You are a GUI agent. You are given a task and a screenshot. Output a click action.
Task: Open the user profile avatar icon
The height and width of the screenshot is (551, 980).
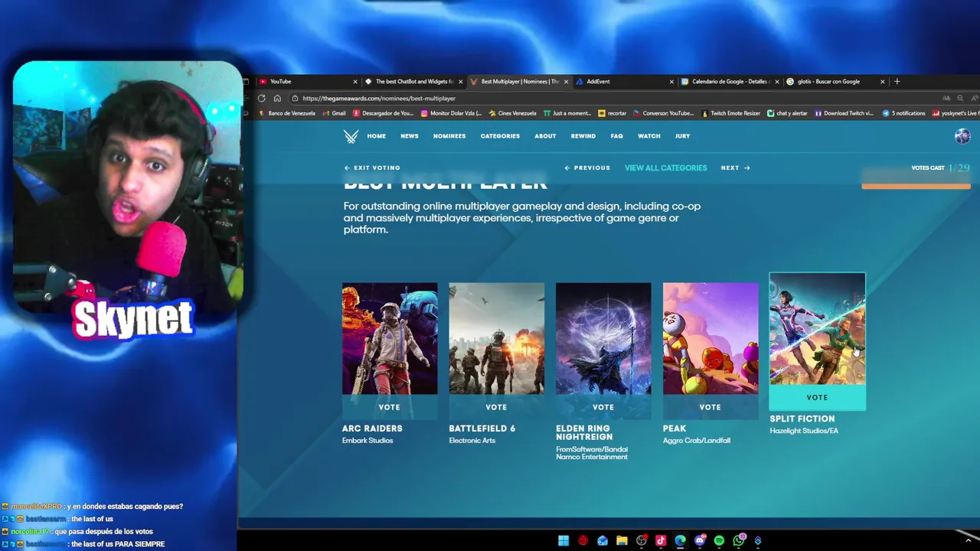pos(962,136)
